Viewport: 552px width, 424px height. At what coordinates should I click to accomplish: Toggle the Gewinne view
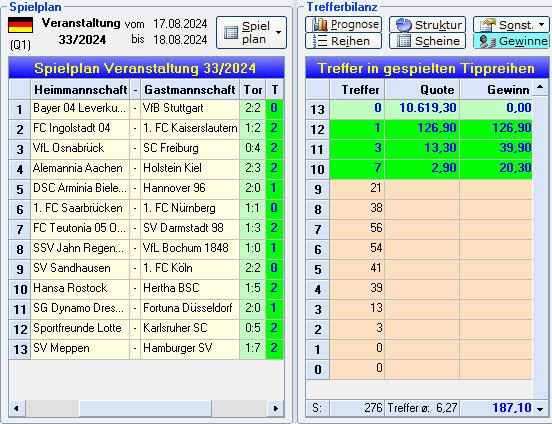point(511,41)
